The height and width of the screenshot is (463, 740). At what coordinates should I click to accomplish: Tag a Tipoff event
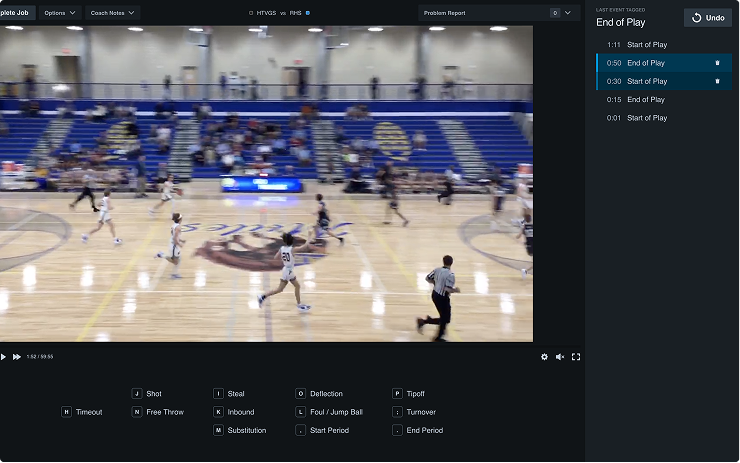(x=409, y=394)
